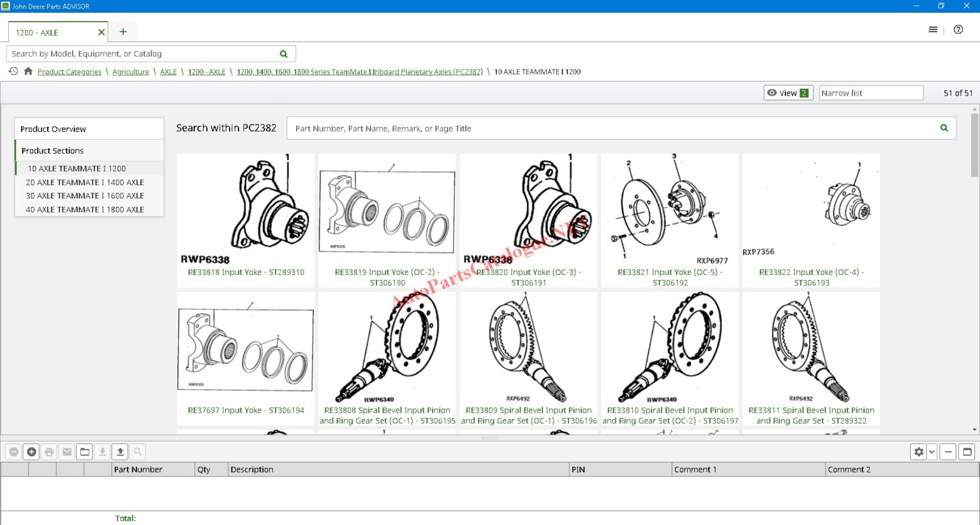980x525 pixels.
Task: Open the parts list folder icon
Action: pyautogui.click(x=85, y=452)
